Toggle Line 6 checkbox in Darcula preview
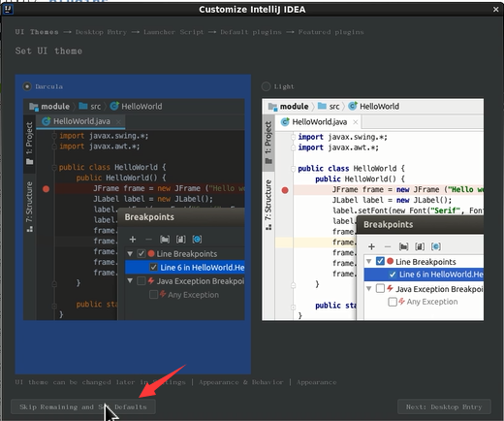Viewport: 504px width, 421px height. click(x=153, y=268)
